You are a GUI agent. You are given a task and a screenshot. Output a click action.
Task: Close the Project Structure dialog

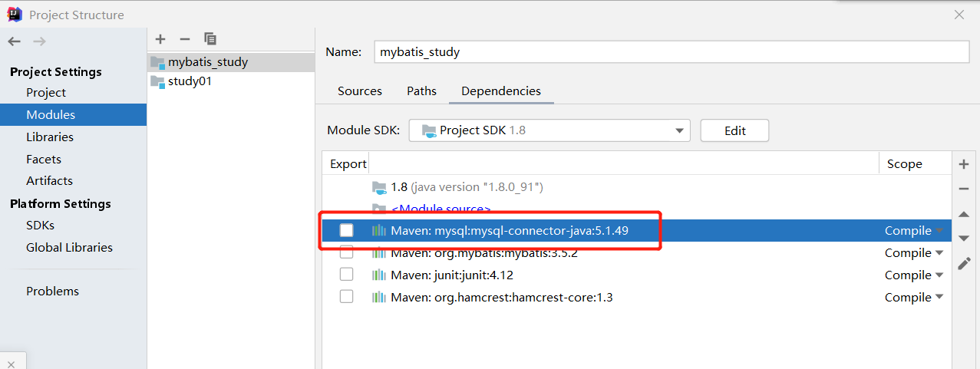[x=959, y=15]
